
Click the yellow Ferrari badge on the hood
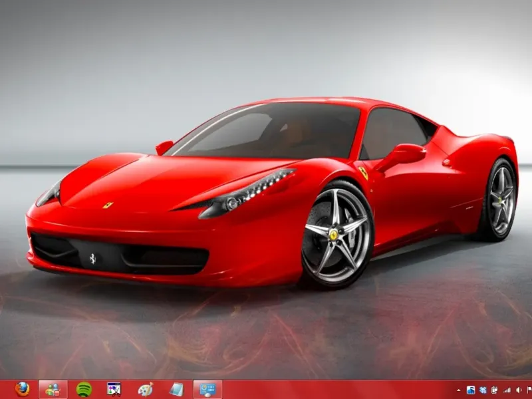click(x=108, y=205)
